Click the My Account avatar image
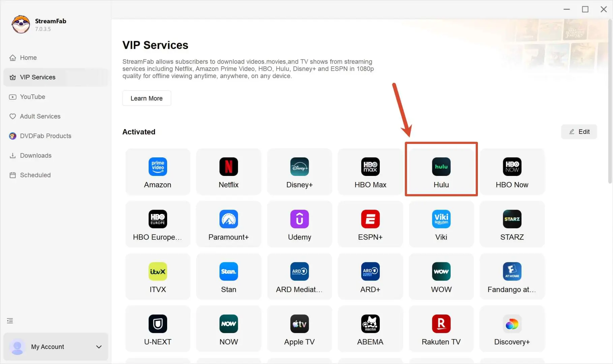Viewport: 613px width, 364px height. pos(17,347)
